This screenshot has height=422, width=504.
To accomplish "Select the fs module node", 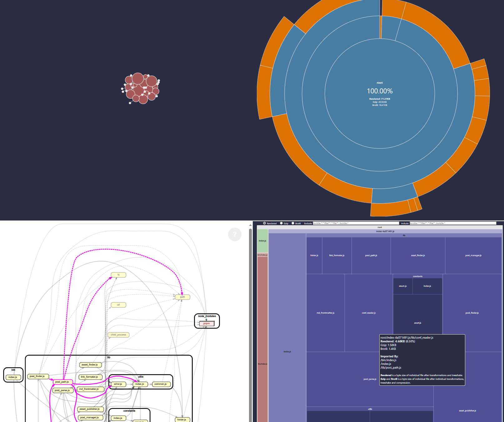I will [x=118, y=275].
